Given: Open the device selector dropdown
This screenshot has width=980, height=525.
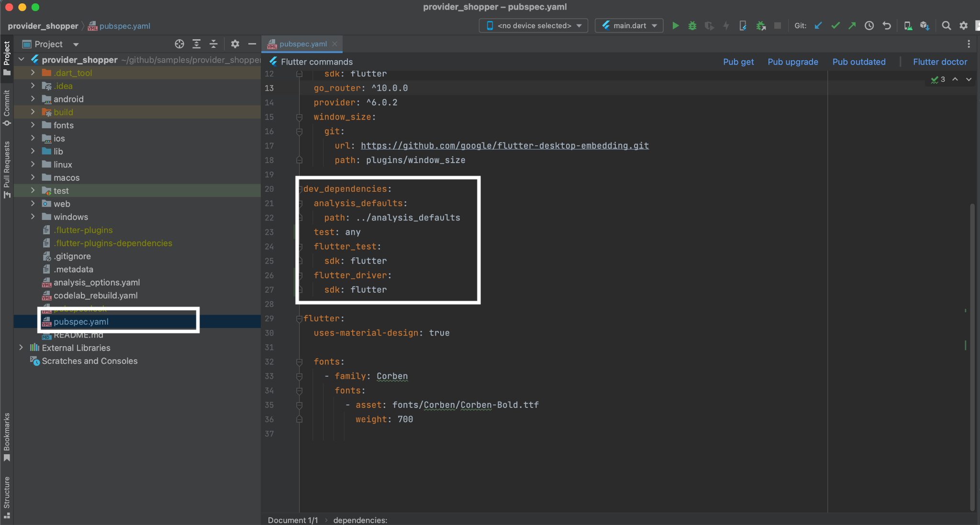Looking at the screenshot, I should tap(534, 26).
